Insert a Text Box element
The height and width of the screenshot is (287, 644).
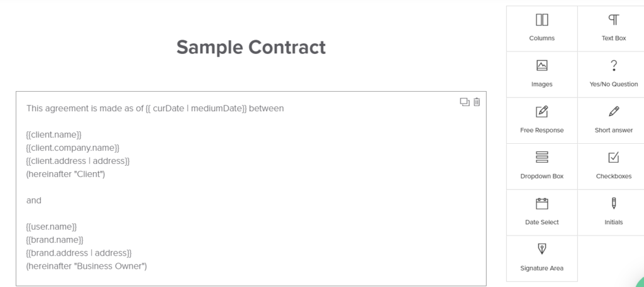613,28
